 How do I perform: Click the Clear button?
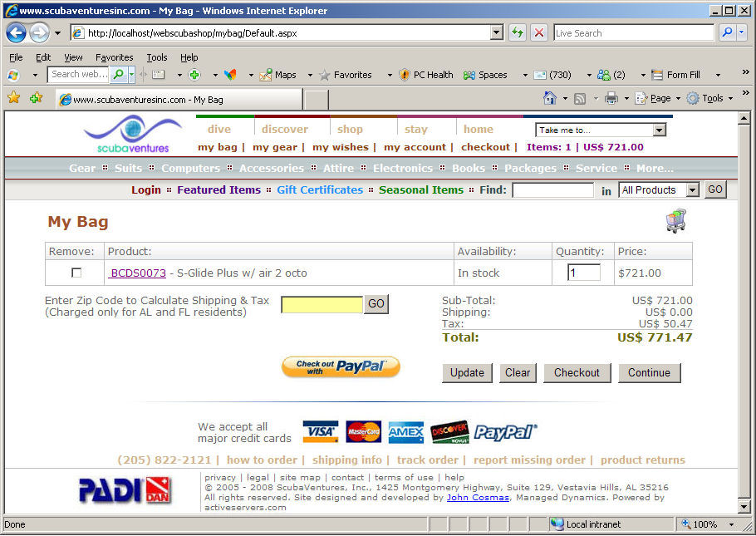[x=518, y=373]
